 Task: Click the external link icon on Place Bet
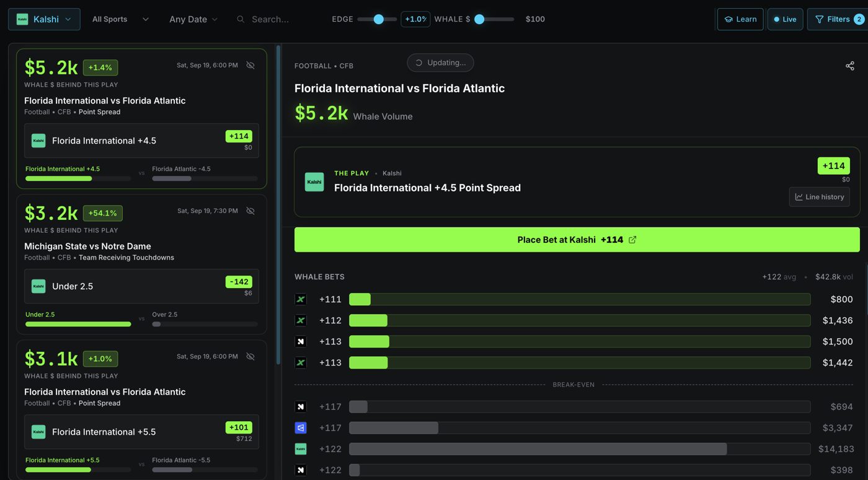632,240
